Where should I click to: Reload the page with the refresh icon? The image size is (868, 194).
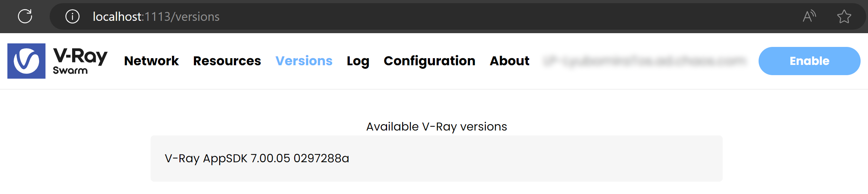[25, 16]
